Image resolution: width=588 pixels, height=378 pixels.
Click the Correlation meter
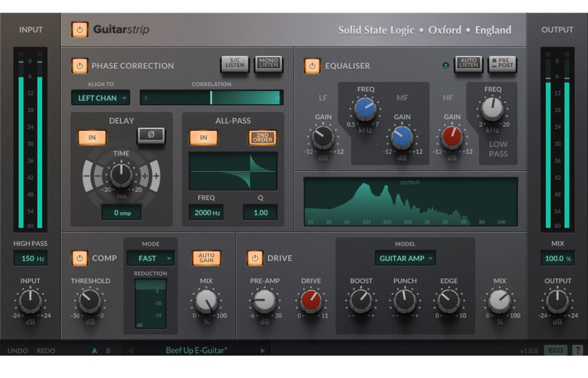[x=212, y=98]
